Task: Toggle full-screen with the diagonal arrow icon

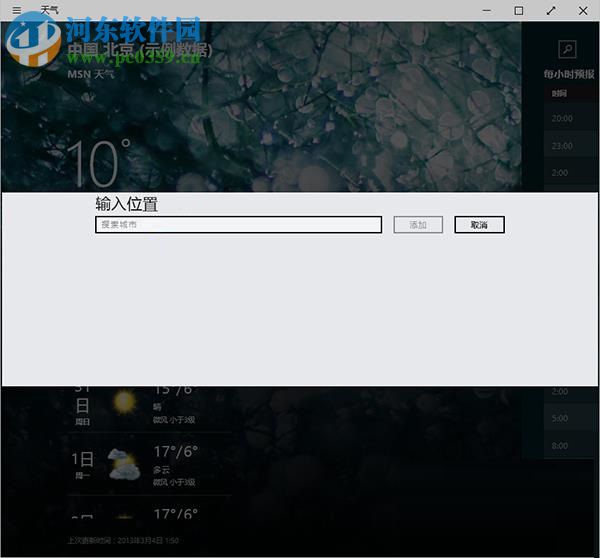Action: (551, 11)
